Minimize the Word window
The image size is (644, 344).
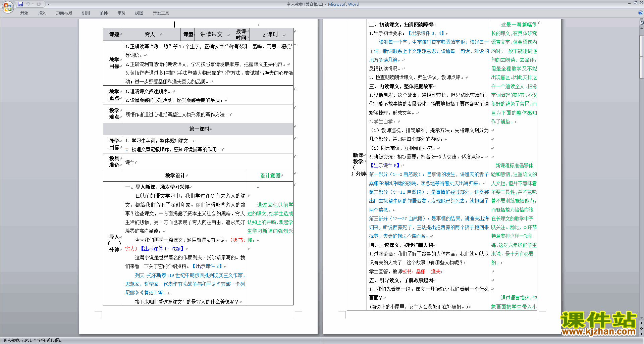point(629,3)
